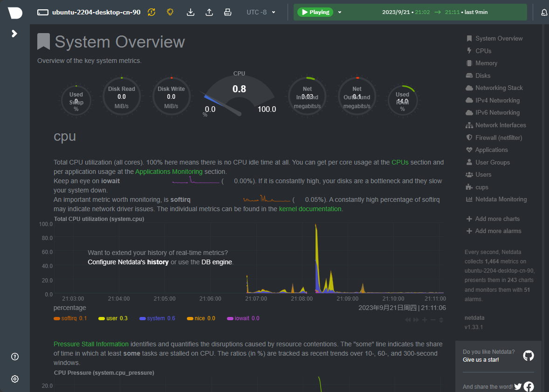This screenshot has width=549, height=392.
Task: Click the import snapshot download icon
Action: (x=191, y=12)
